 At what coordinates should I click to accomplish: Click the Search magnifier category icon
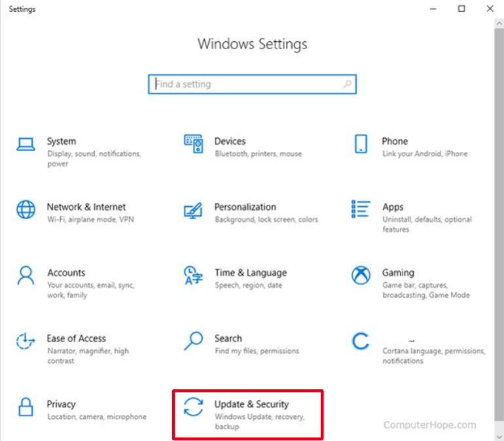coord(193,341)
